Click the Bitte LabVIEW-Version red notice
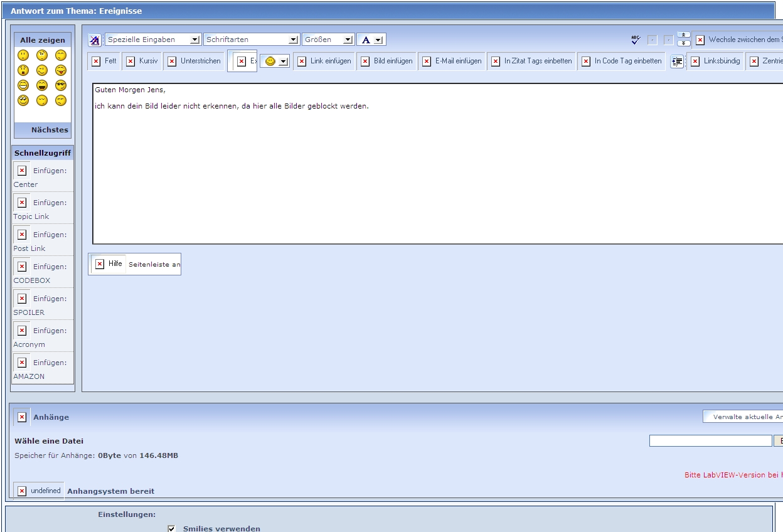The height and width of the screenshot is (532, 783). 733,475
